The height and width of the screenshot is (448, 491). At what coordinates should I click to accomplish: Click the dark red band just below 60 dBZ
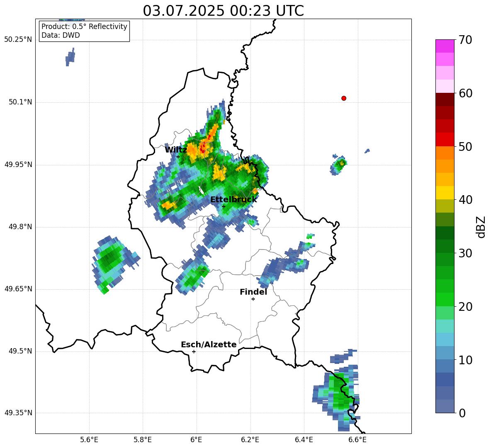coord(445,99)
